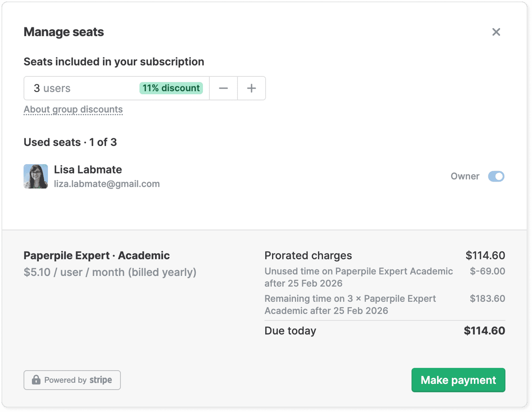Click the Prorated charges heading
The width and height of the screenshot is (532, 412).
pyautogui.click(x=308, y=255)
